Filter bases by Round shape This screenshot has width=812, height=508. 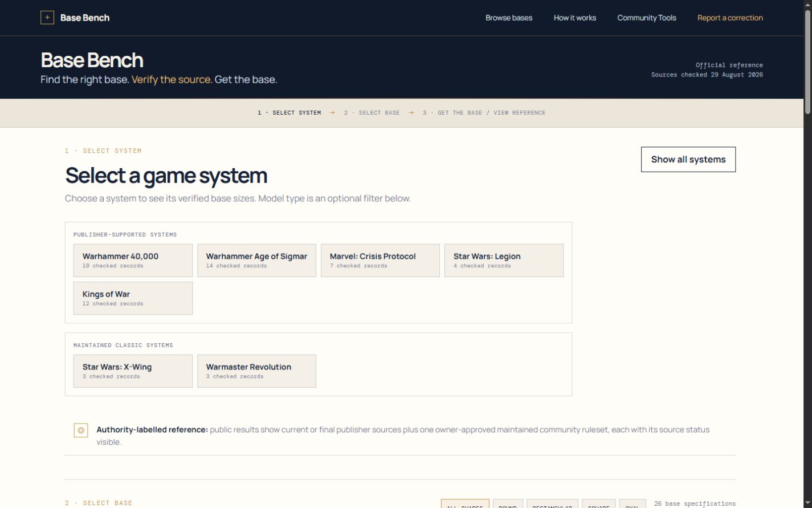pyautogui.click(x=508, y=504)
